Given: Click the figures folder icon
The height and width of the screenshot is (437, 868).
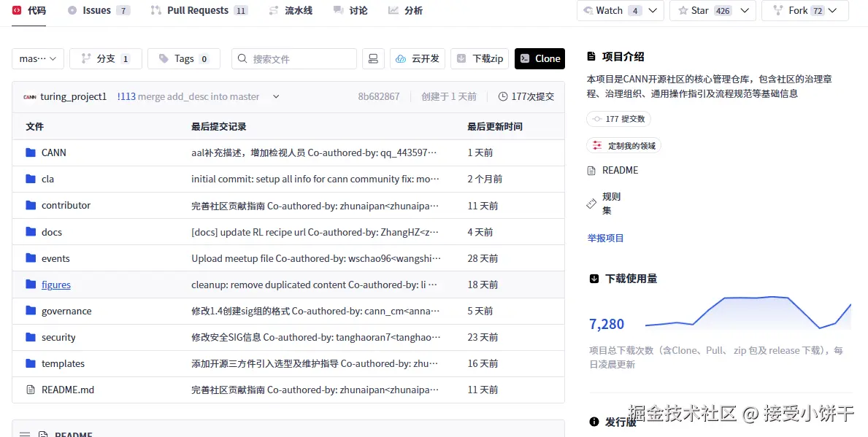Looking at the screenshot, I should click(x=31, y=285).
